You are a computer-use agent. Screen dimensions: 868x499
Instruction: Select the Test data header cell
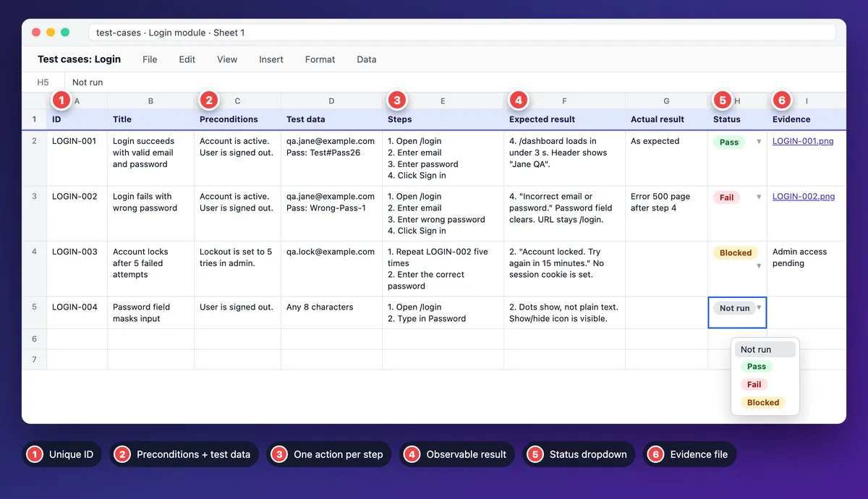coord(331,119)
